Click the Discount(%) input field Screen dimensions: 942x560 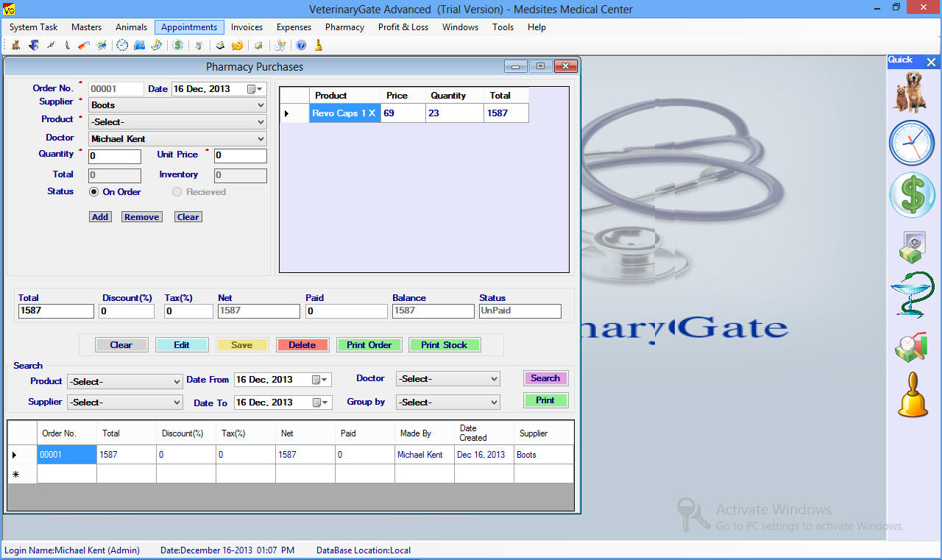click(x=127, y=311)
